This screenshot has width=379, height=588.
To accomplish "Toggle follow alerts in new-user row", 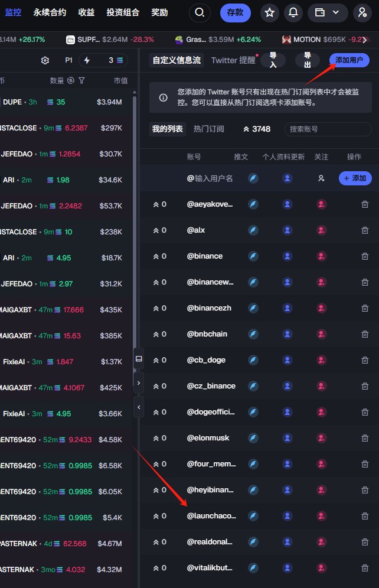I will click(321, 178).
